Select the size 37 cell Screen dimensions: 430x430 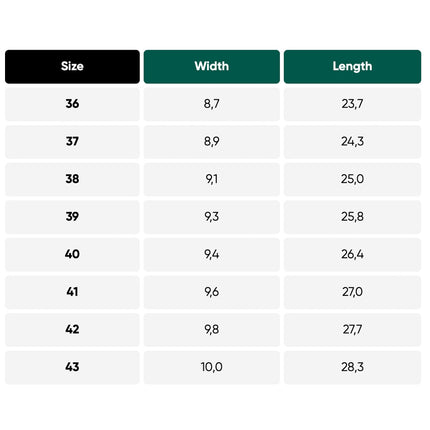72,142
